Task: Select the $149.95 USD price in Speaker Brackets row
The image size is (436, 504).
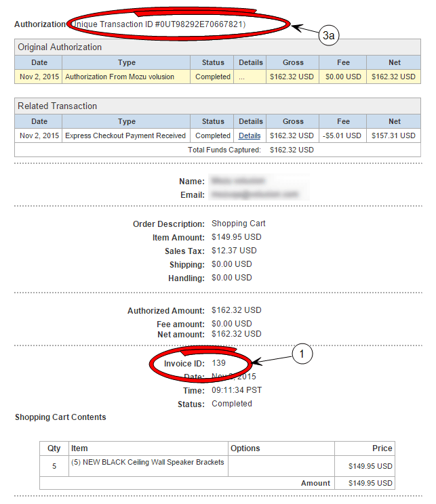Action: click(370, 466)
